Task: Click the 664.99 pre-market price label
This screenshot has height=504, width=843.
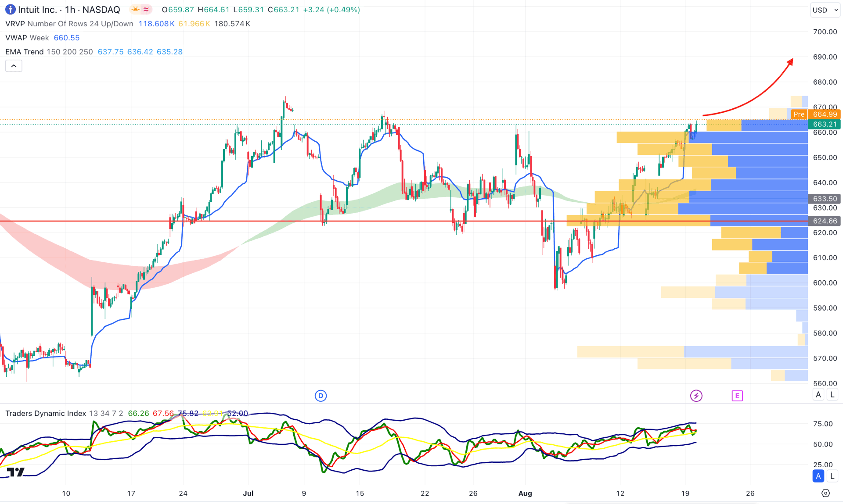Action: coord(825,114)
